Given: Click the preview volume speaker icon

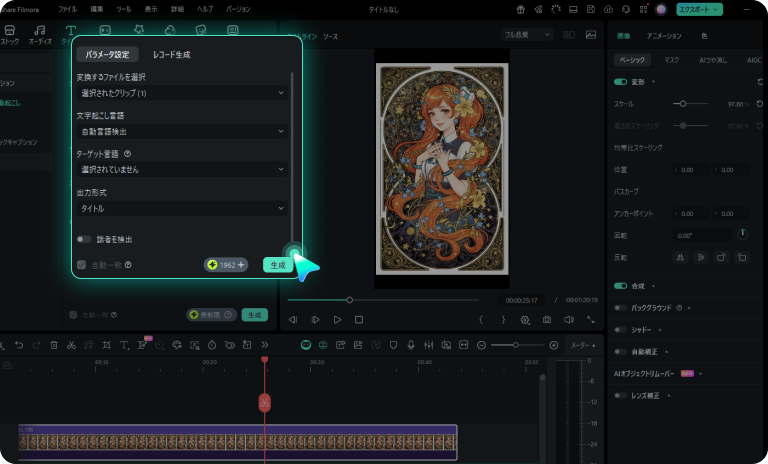Looking at the screenshot, I should pyautogui.click(x=569, y=320).
